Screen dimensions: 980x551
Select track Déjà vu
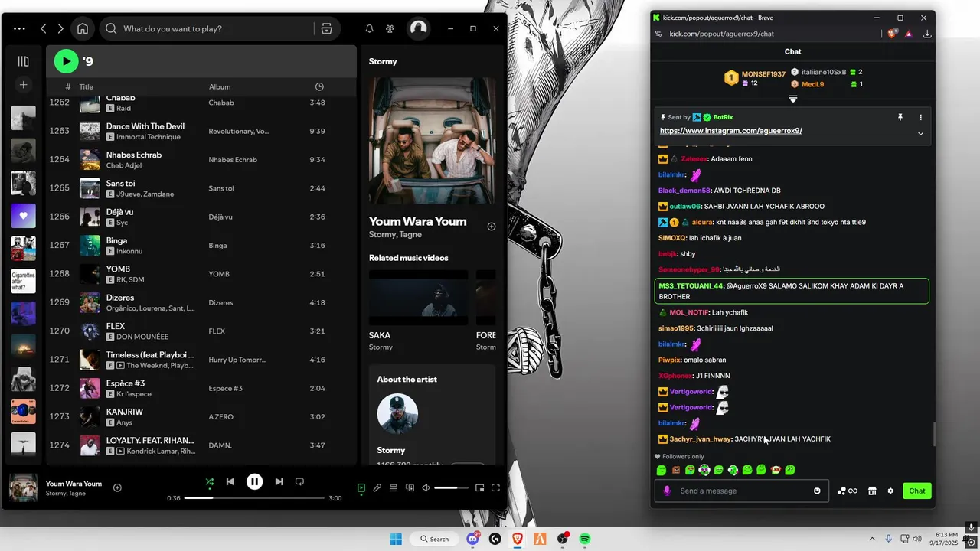pyautogui.click(x=199, y=217)
